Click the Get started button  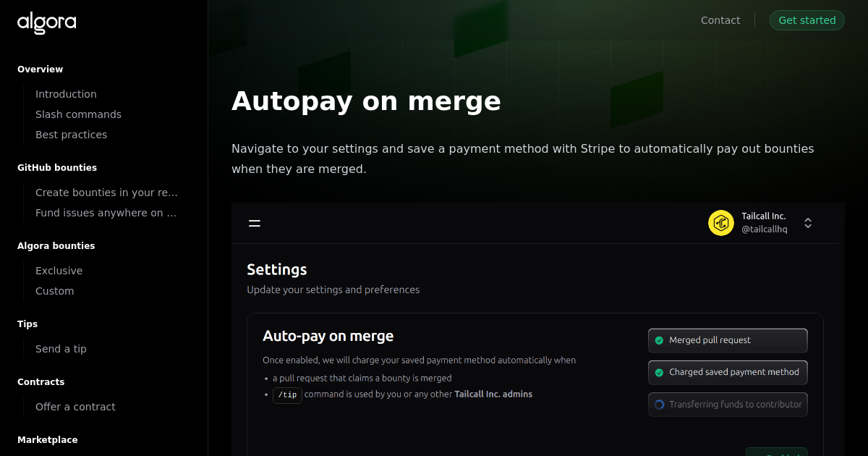(x=807, y=20)
